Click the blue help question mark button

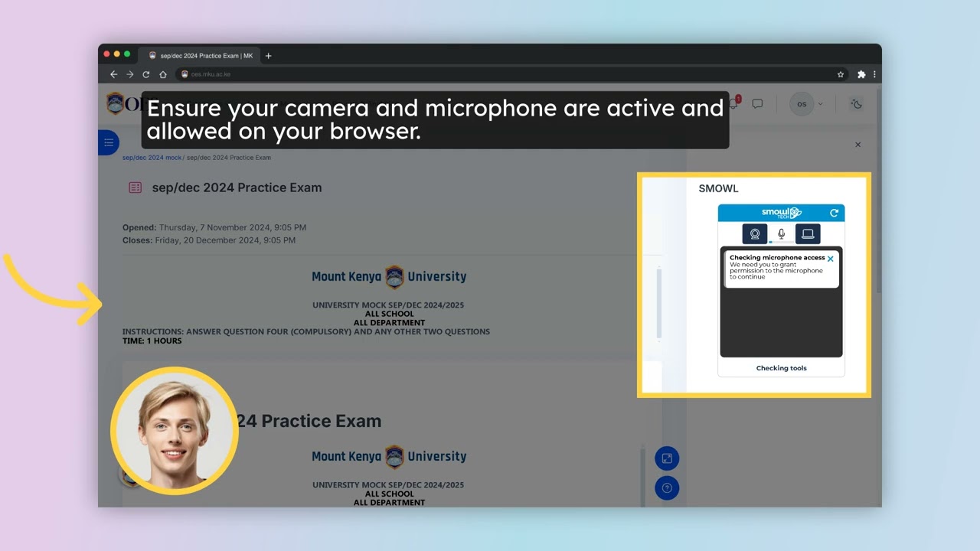667,488
